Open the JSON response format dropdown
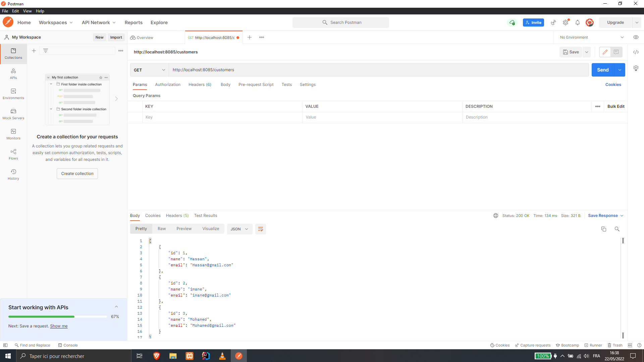The image size is (644, 362). pos(239,229)
